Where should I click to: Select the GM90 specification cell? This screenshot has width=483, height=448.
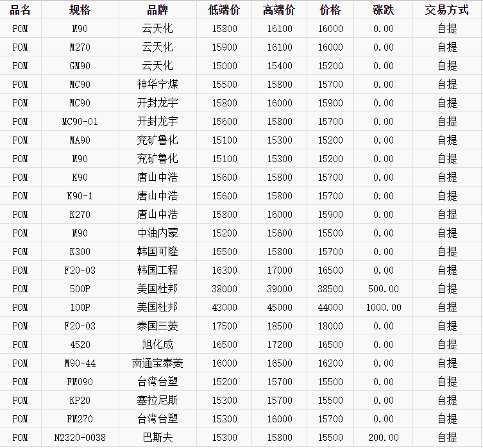(80, 66)
